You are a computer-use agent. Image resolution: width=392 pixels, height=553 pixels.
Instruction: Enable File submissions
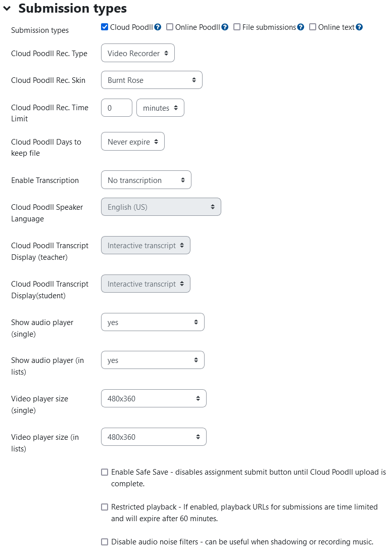click(236, 27)
